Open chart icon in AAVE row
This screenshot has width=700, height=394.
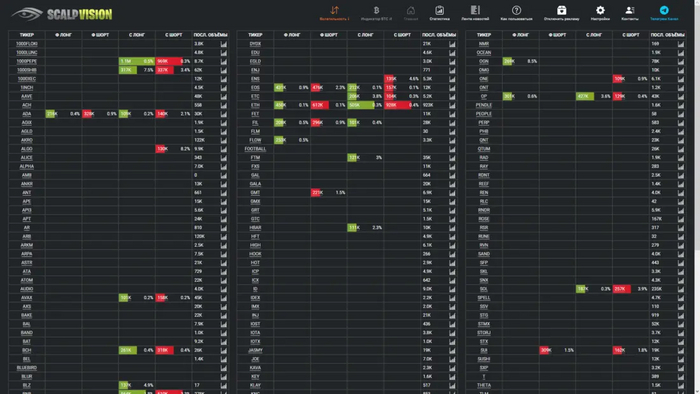coord(224,96)
